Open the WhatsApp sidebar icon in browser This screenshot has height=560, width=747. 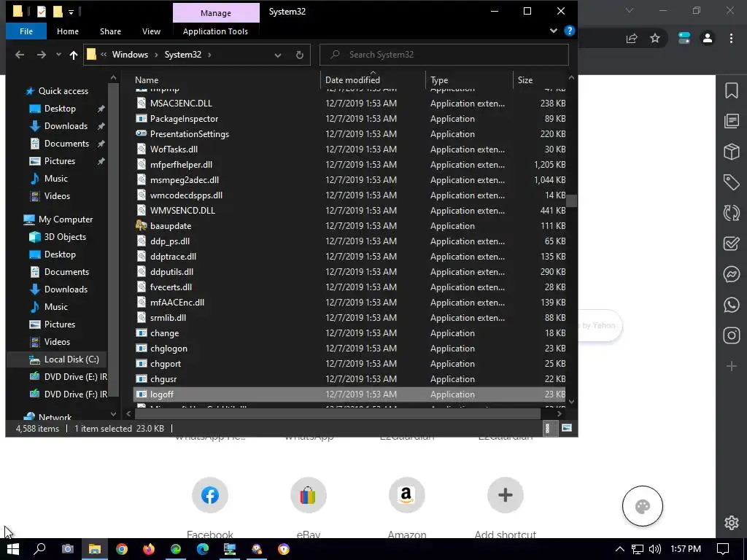(731, 305)
